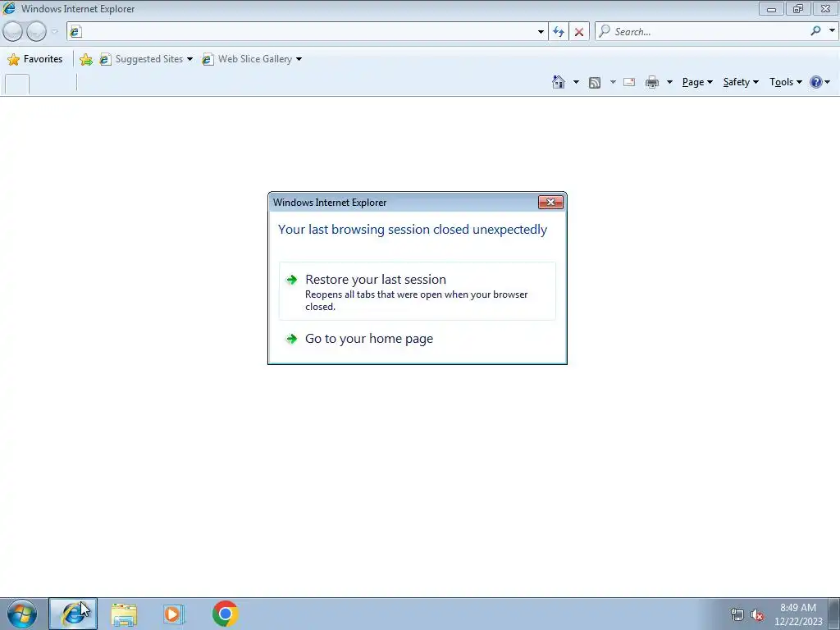Click the magnifier search icon
The height and width of the screenshot is (630, 840).
click(x=816, y=31)
